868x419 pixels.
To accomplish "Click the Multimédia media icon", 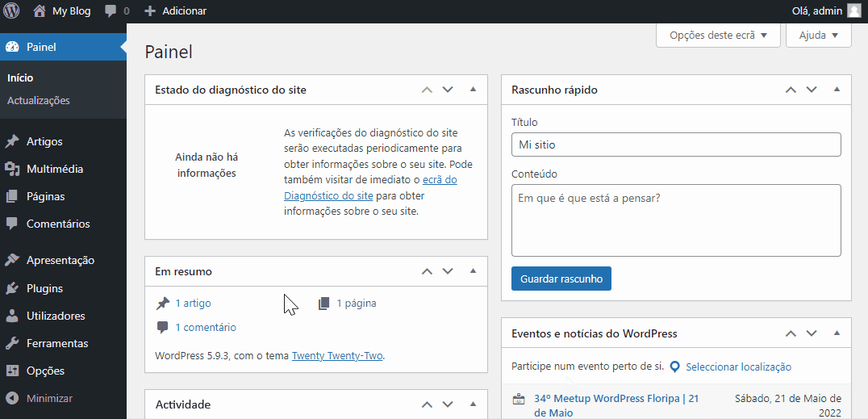I will coord(12,169).
